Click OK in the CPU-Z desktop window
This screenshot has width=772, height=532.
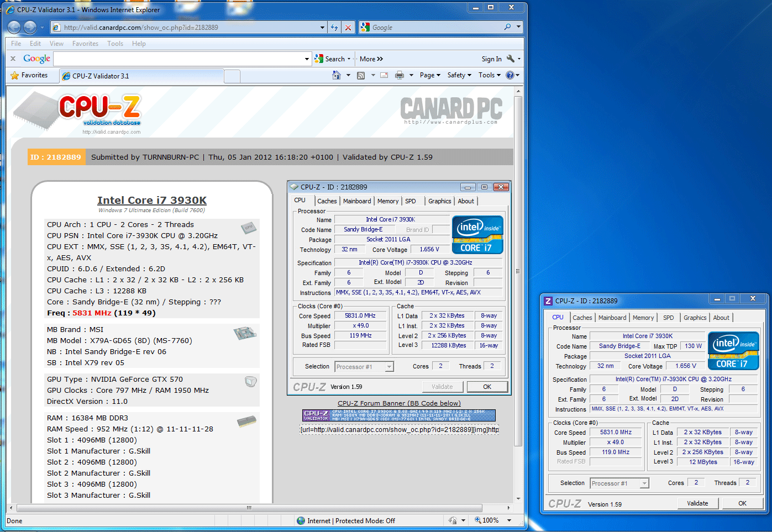tap(742, 503)
